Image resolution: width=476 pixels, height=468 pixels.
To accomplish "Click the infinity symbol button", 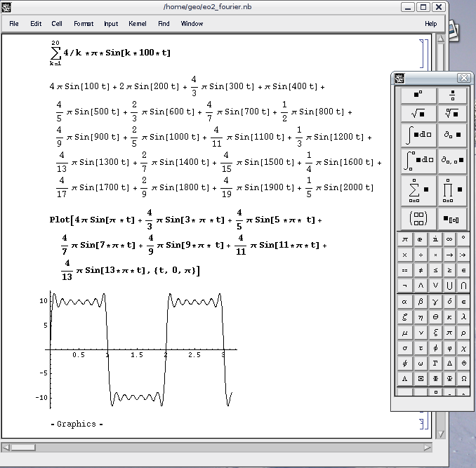I will (449, 239).
